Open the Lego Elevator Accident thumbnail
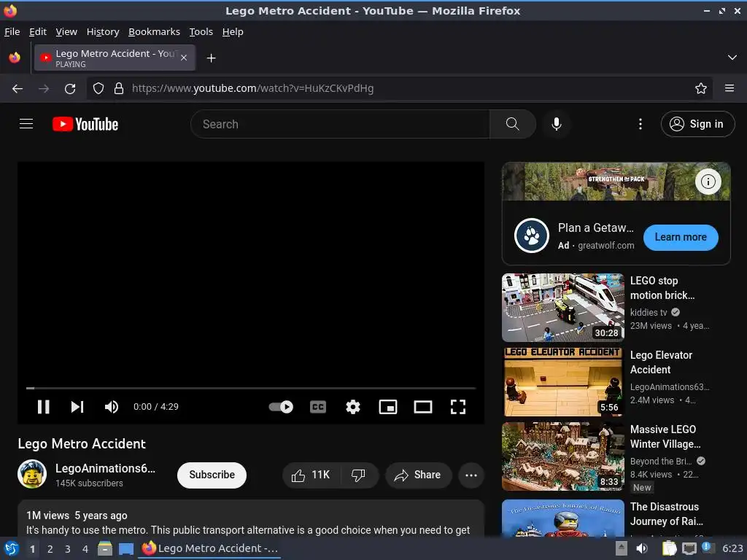The image size is (747, 560). (x=562, y=382)
